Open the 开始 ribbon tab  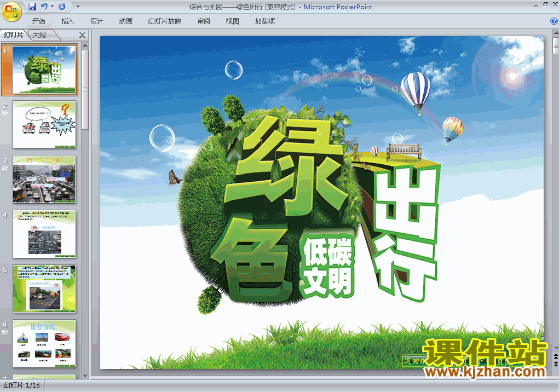[38, 21]
